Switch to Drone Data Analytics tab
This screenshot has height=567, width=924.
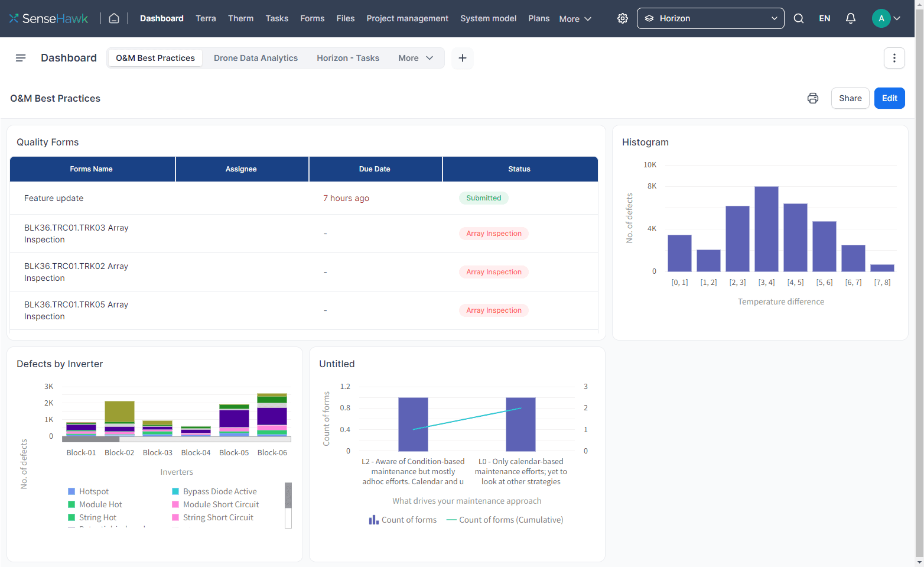[x=256, y=58]
